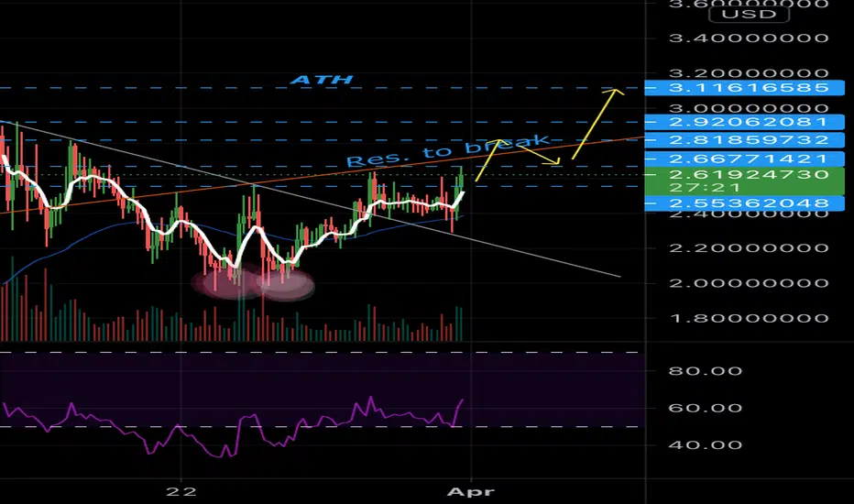The height and width of the screenshot is (504, 854).
Task: Click the ATH text annotation
Action: pos(322,80)
